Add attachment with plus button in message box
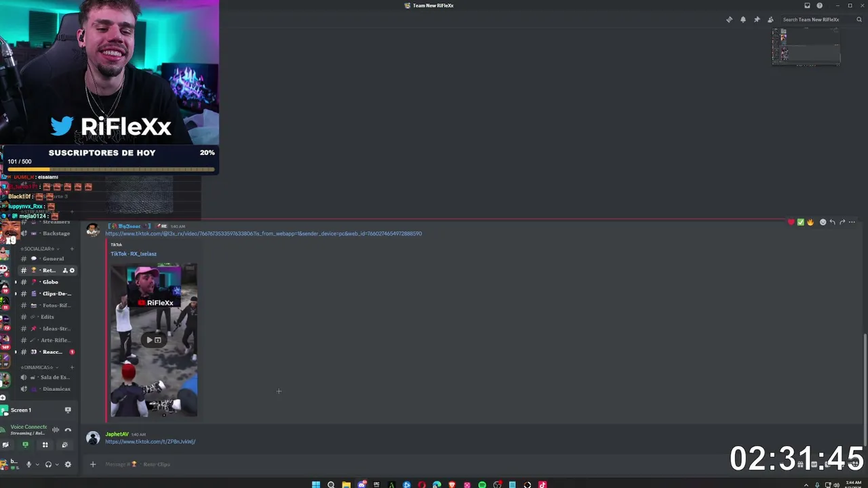This screenshot has height=488, width=868. 93,464
